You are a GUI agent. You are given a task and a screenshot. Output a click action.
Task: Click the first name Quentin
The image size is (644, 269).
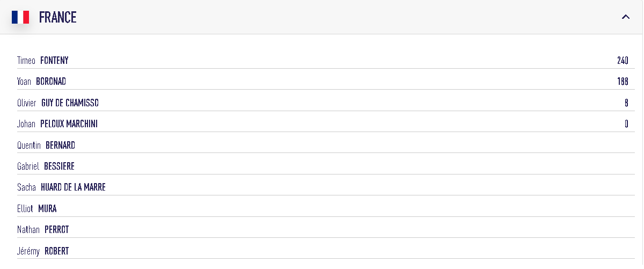coord(29,146)
